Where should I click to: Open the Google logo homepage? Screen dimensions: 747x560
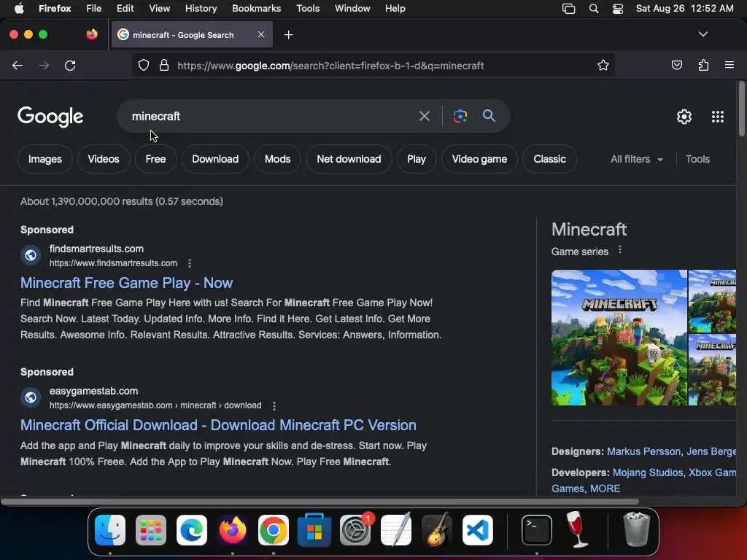(x=50, y=117)
